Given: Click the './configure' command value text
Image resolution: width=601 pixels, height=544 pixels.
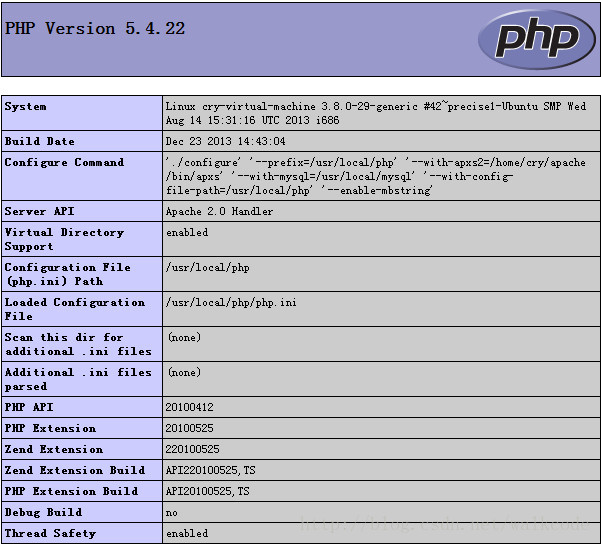Looking at the screenshot, I should click(x=376, y=176).
